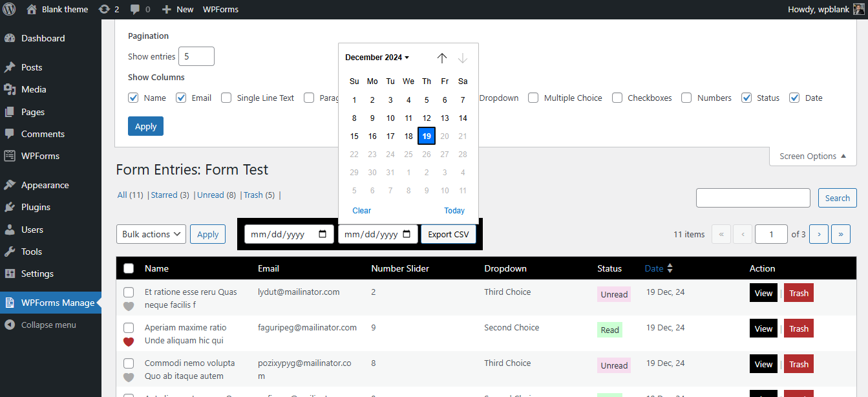Viewport: 868px width, 397px height.
Task: Open the Plugins menu in sidebar
Action: coord(36,207)
